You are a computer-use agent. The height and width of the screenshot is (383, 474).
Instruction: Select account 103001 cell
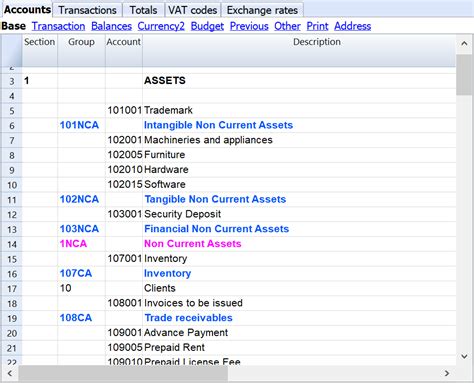coord(124,214)
